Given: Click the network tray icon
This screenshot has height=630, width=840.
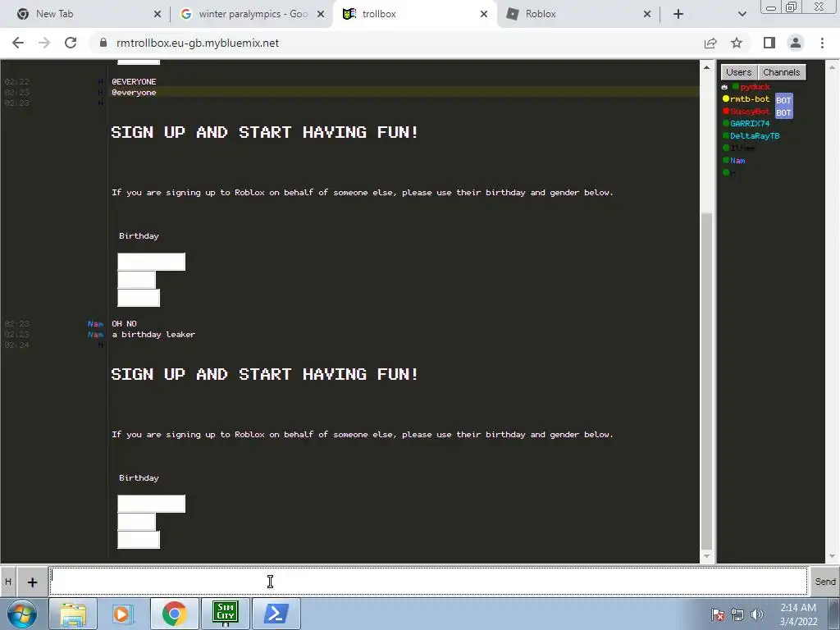Looking at the screenshot, I should pyautogui.click(x=737, y=614).
